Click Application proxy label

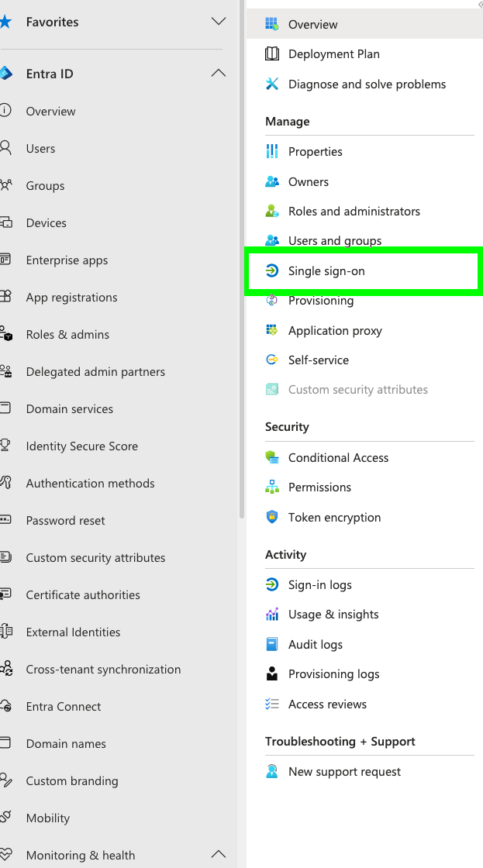pyautogui.click(x=335, y=330)
